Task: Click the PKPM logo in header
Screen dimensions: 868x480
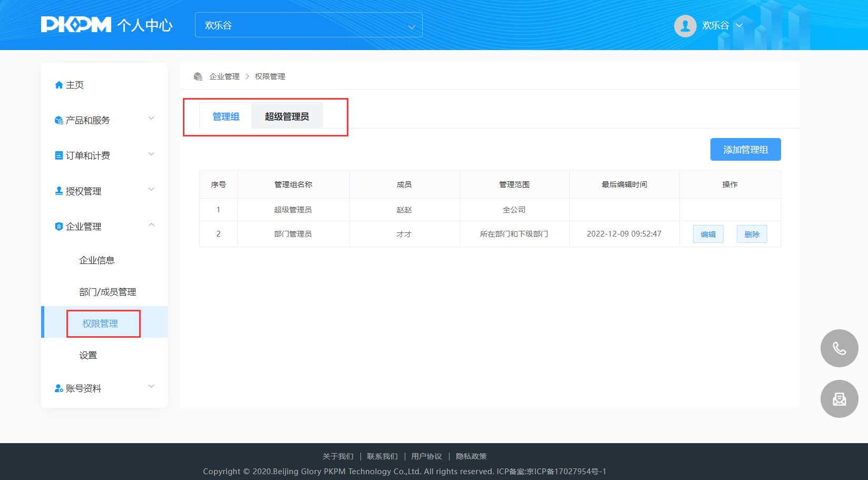Action: pos(76,25)
